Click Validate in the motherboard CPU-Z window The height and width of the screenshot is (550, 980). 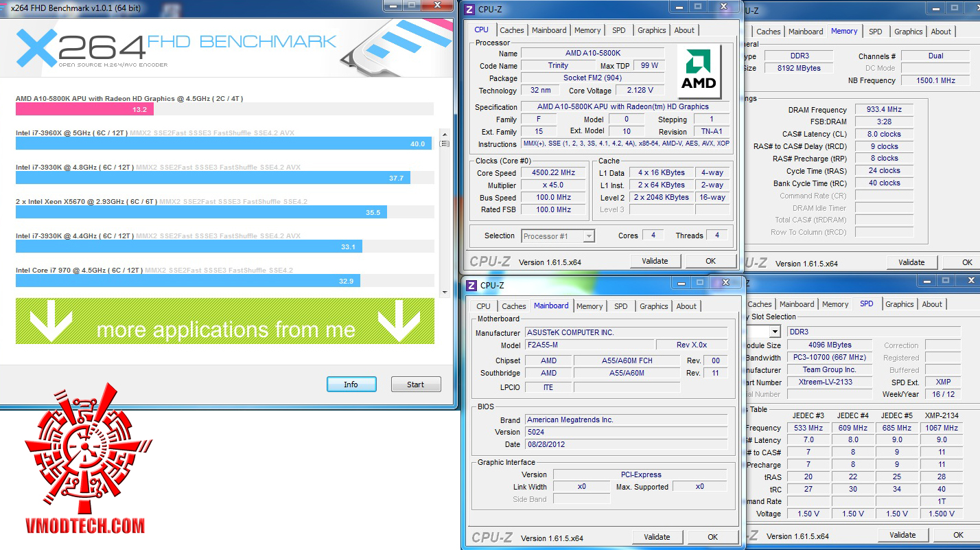click(x=657, y=537)
